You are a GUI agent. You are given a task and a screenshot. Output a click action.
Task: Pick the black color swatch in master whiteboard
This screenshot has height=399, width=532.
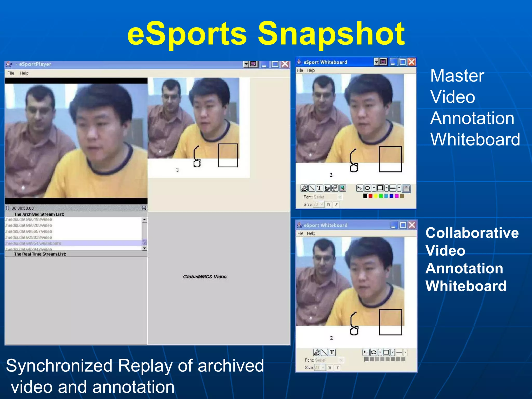click(365, 196)
